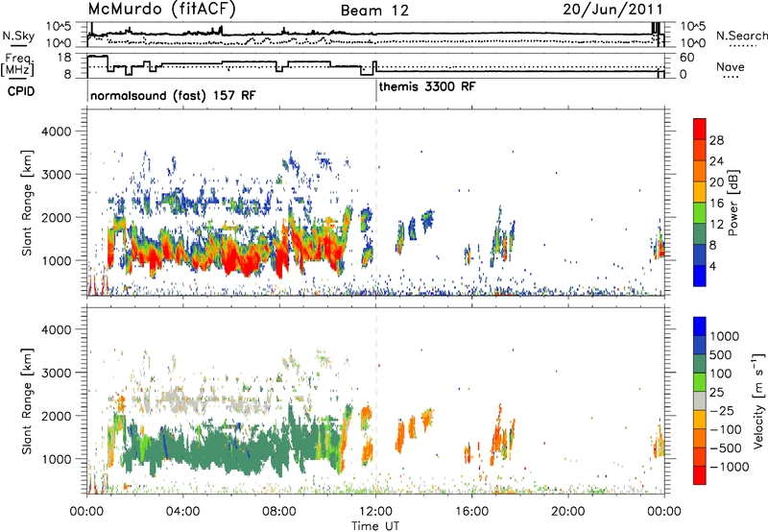Click the '20' Power colorbar label

716,182
